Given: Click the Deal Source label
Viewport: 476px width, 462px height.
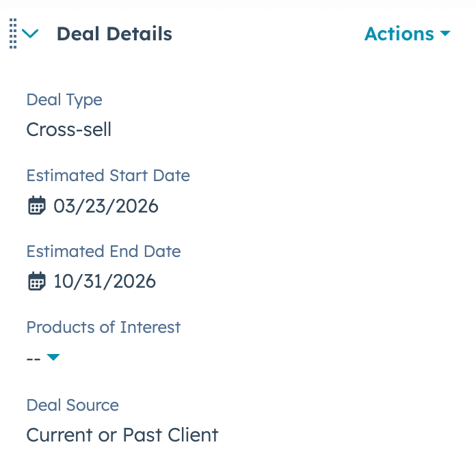Looking at the screenshot, I should [x=72, y=405].
